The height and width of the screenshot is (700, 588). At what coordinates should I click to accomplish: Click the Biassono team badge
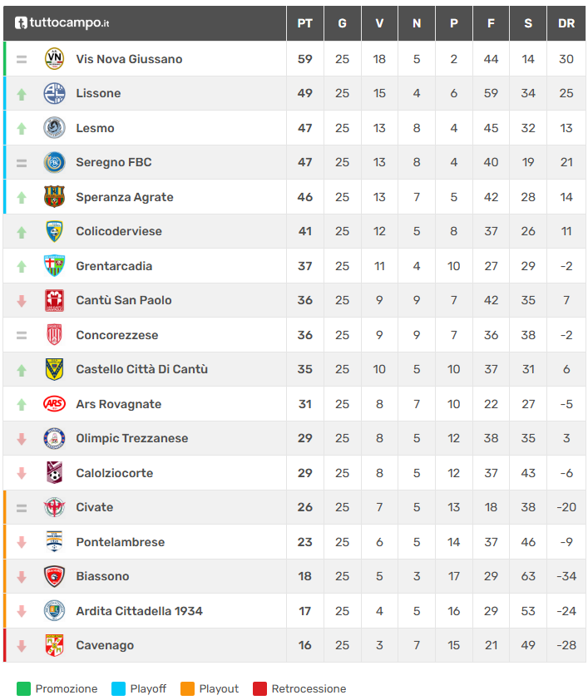(54, 576)
